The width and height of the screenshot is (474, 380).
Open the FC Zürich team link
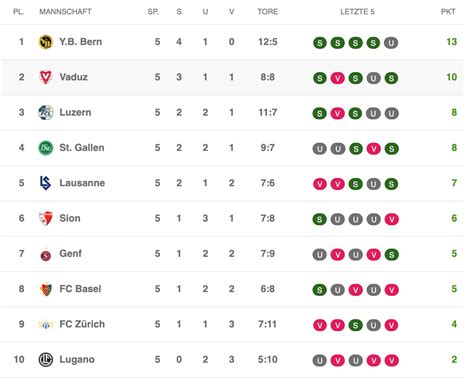click(x=82, y=324)
